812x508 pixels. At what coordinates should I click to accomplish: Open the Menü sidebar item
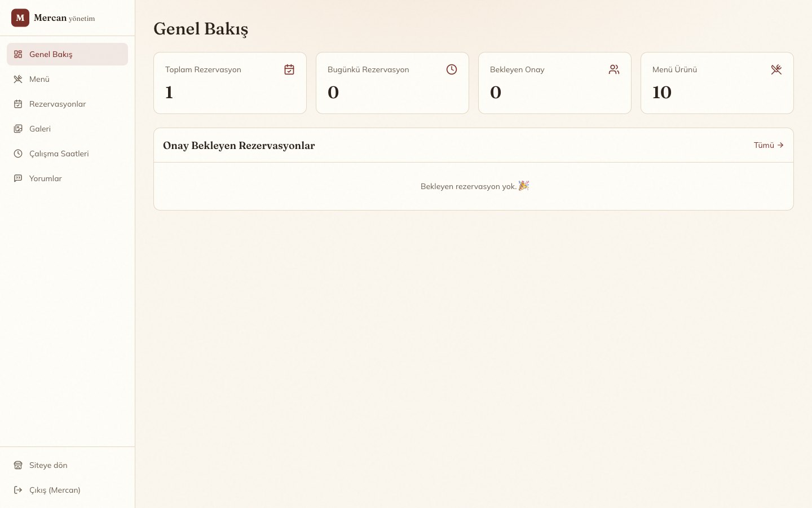[x=67, y=79]
